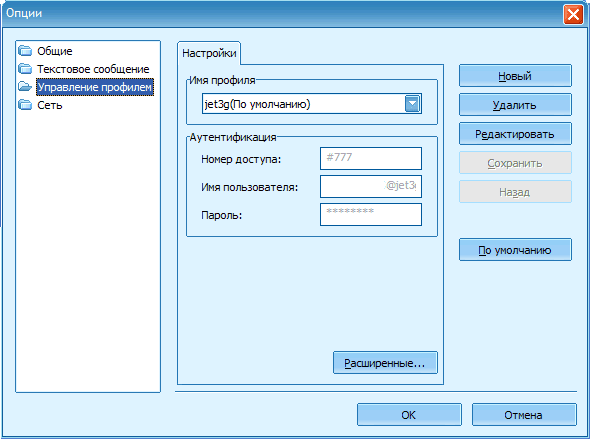Click the open folder icon beside Управление профилем
The width and height of the screenshot is (590, 440).
(x=25, y=87)
